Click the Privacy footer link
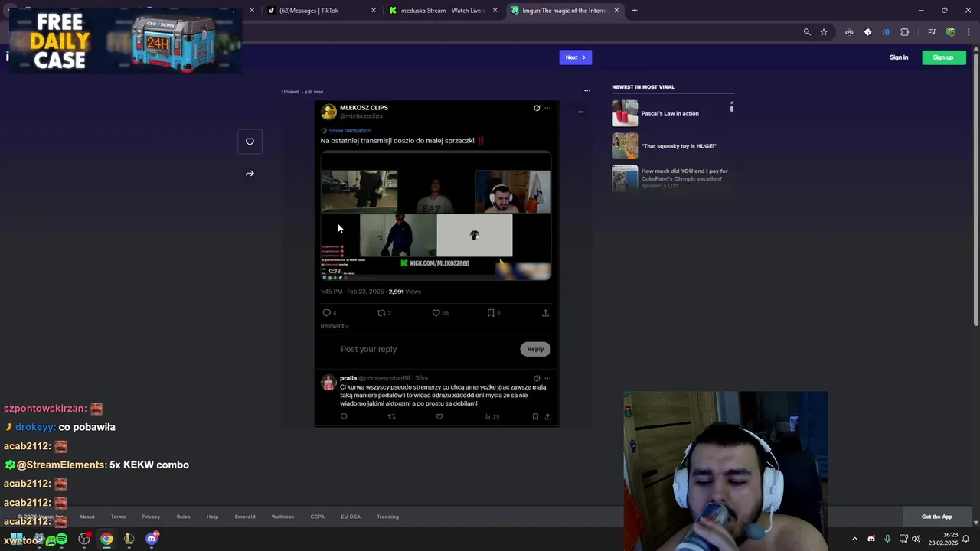Screen dimensions: 980x551 pos(151,517)
